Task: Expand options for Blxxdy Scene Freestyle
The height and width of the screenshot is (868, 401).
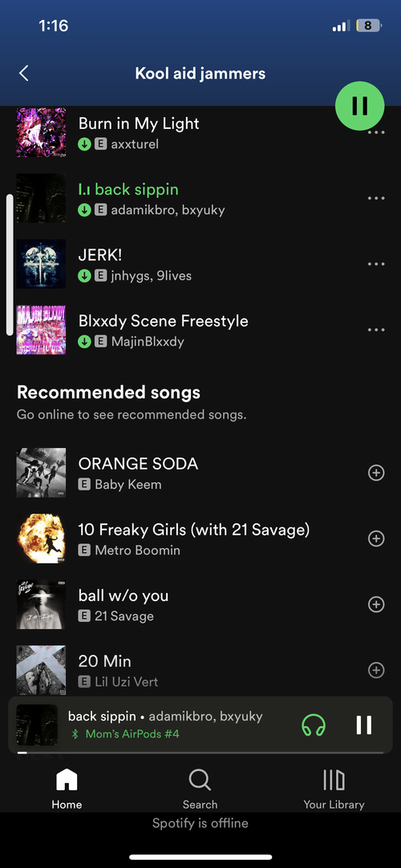Action: (376, 330)
